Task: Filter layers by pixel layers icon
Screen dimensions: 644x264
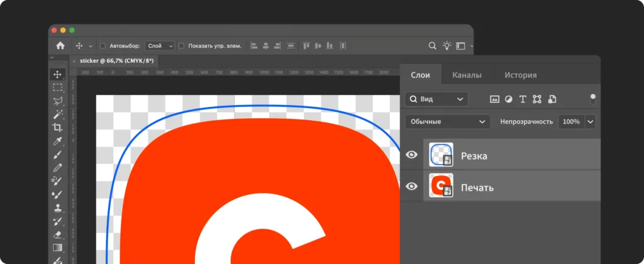Action: point(494,99)
